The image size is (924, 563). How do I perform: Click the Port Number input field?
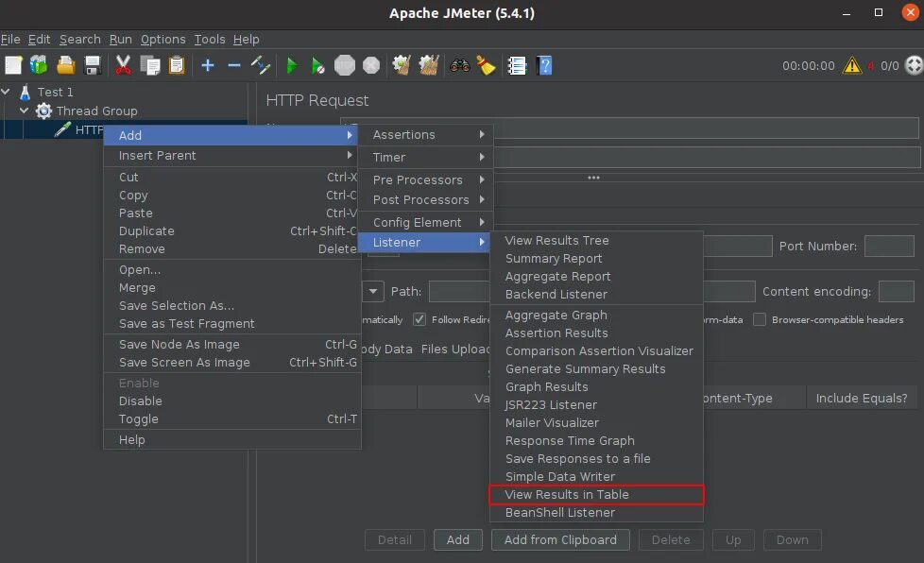889,247
